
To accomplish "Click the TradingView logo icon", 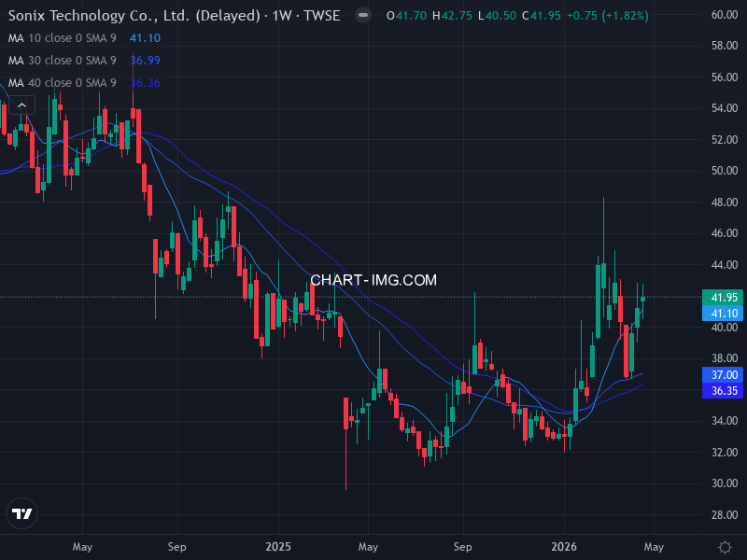I will click(x=21, y=513).
